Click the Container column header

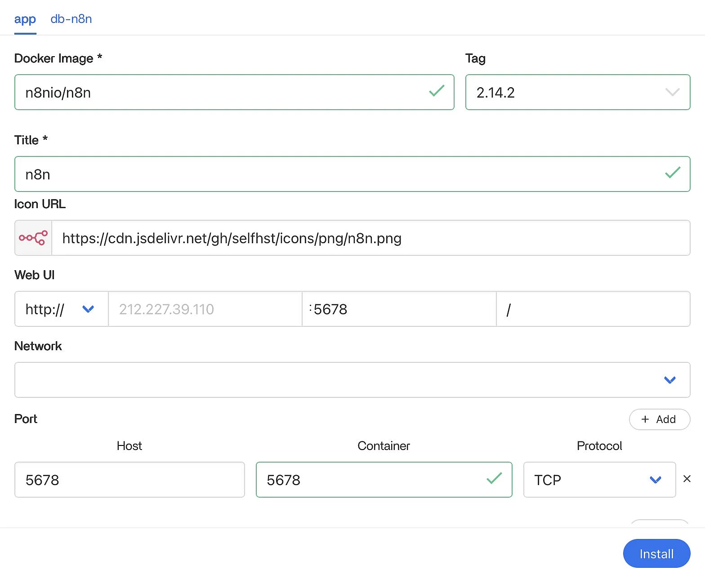[384, 446]
